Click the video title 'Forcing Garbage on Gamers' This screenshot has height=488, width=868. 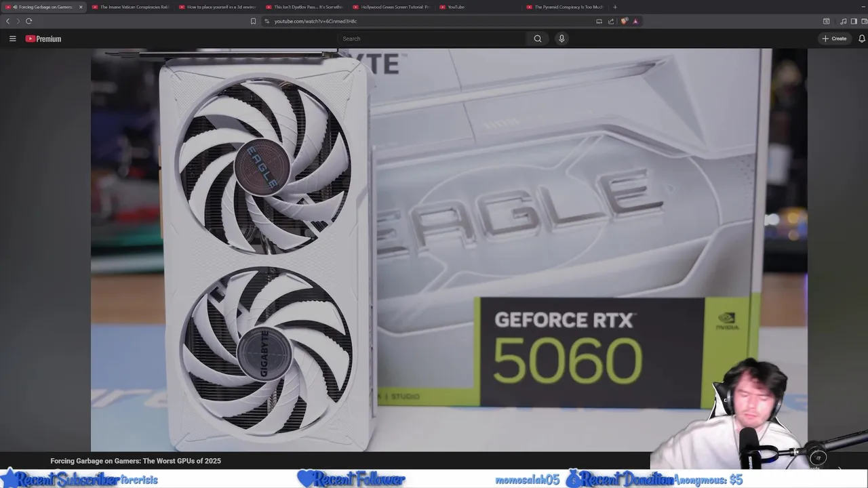[136, 461]
